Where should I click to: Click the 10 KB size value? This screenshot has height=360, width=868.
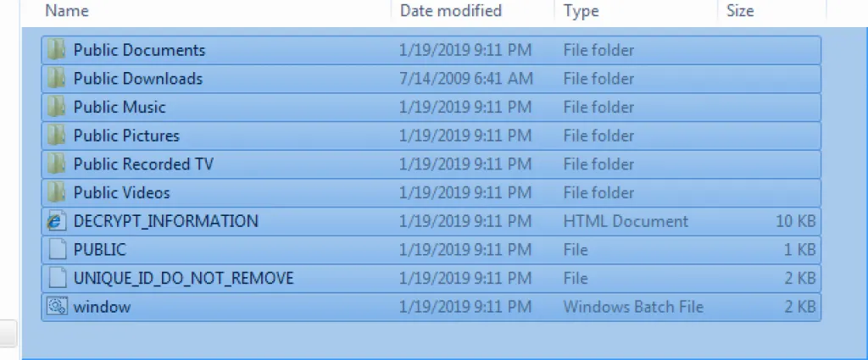795,222
